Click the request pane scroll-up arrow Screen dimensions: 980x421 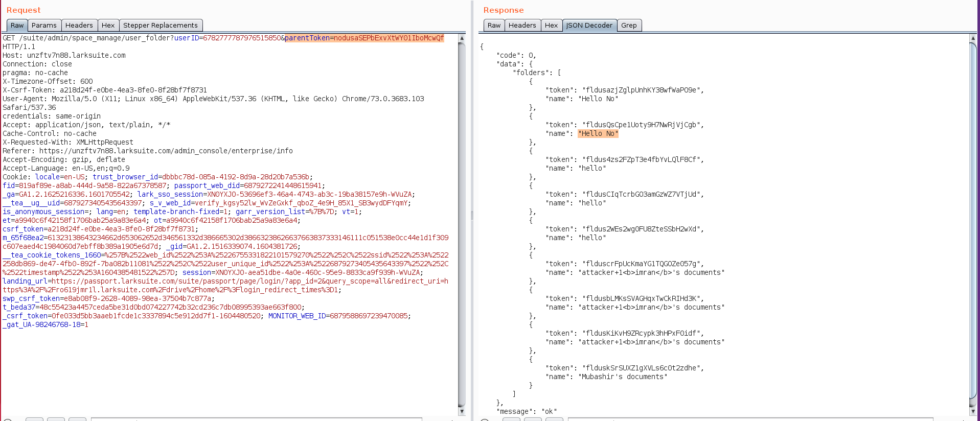click(x=462, y=38)
